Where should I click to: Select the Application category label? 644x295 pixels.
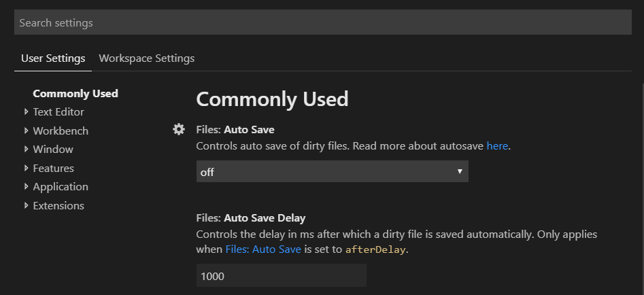click(61, 187)
